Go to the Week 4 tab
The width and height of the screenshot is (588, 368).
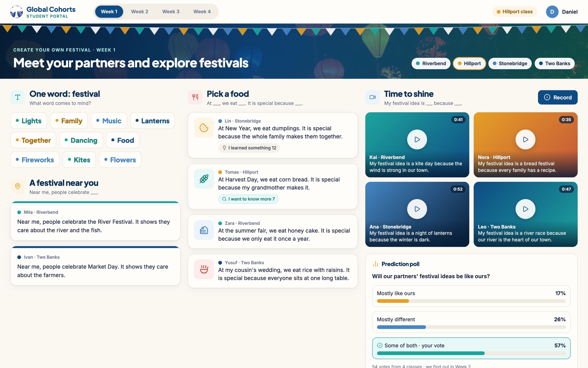click(x=202, y=12)
